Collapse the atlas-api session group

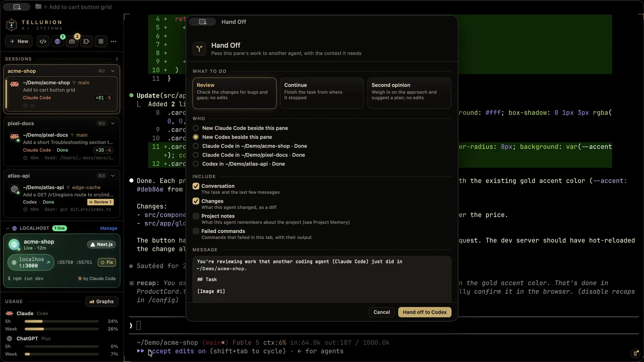(x=113, y=176)
